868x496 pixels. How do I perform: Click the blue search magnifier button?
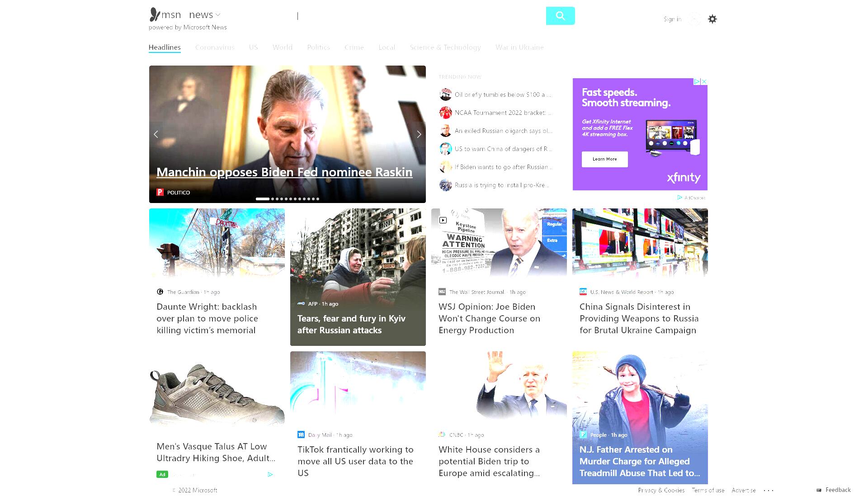point(560,16)
